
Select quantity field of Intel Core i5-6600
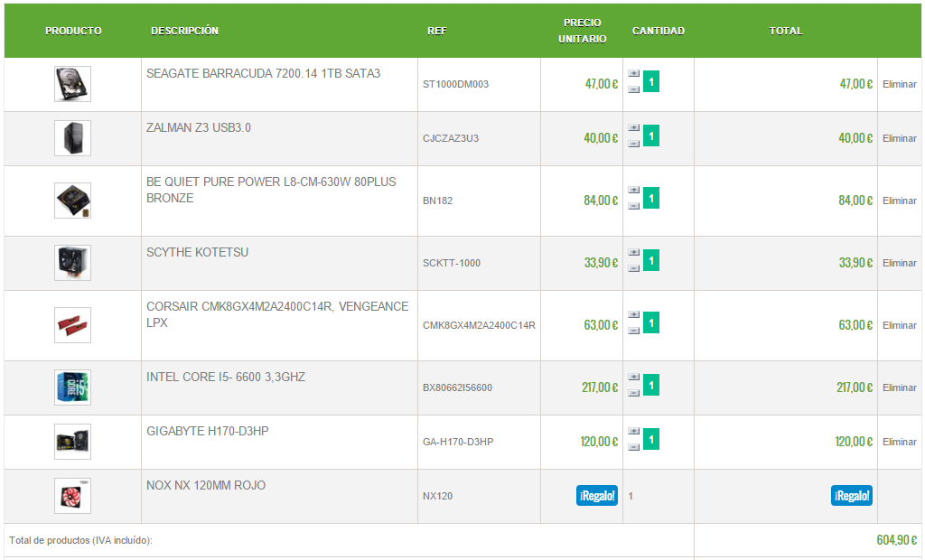coord(651,385)
